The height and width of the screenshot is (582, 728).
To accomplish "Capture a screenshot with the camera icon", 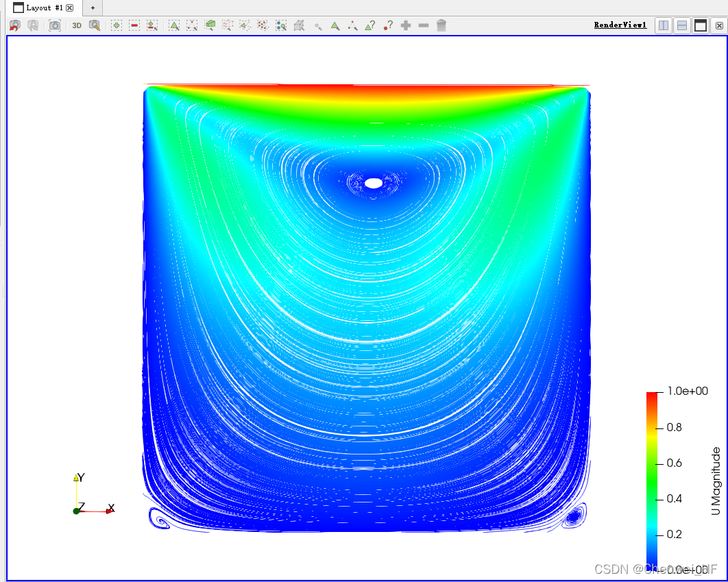I will point(55,25).
